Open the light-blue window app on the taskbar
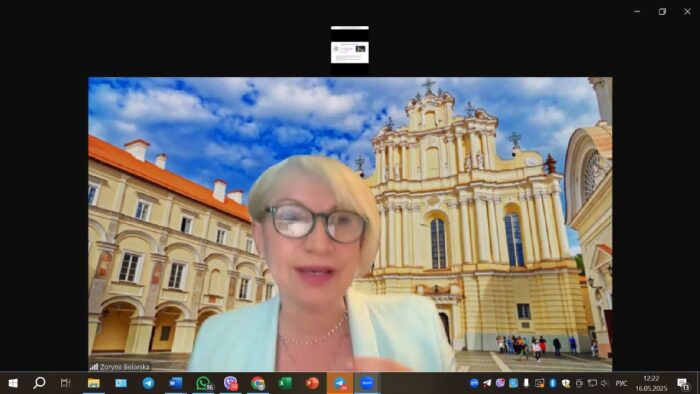The image size is (700, 394). point(121,383)
